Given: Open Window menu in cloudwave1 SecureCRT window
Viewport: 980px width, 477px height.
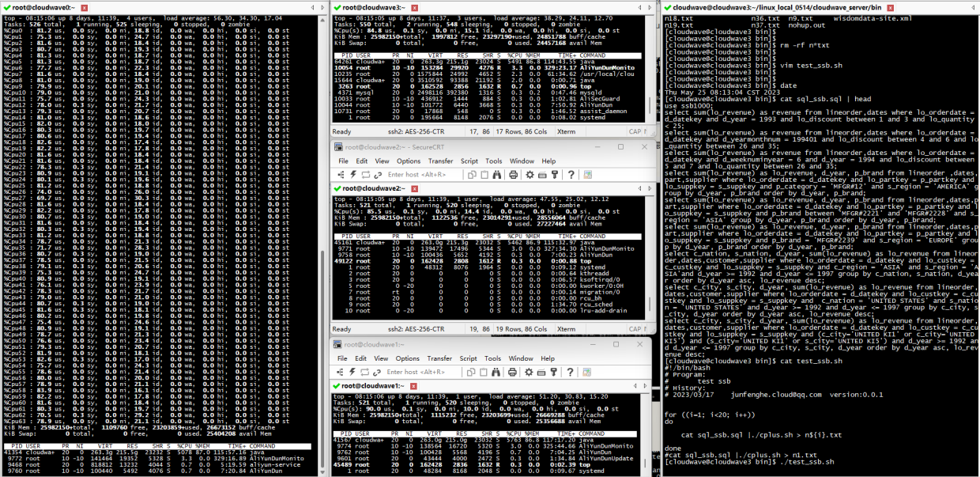Looking at the screenshot, I should pyautogui.click(x=521, y=358).
